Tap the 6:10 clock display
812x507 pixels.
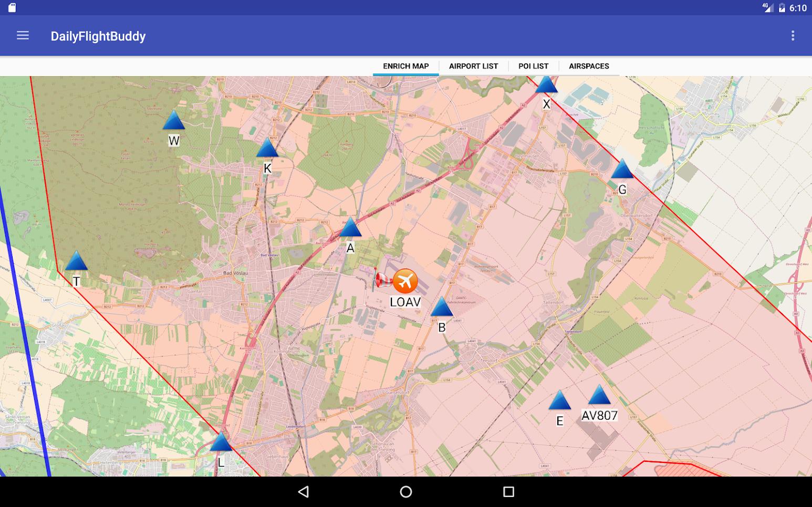[798, 8]
